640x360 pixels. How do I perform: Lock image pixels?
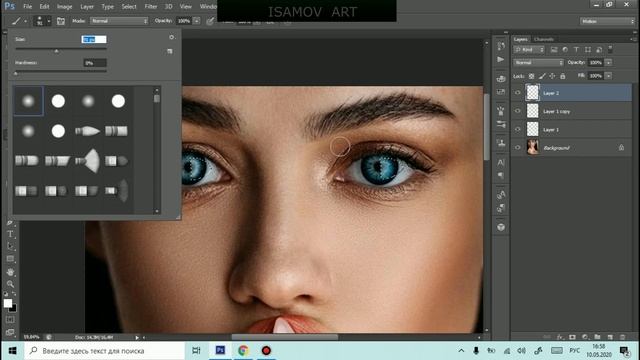(x=542, y=76)
